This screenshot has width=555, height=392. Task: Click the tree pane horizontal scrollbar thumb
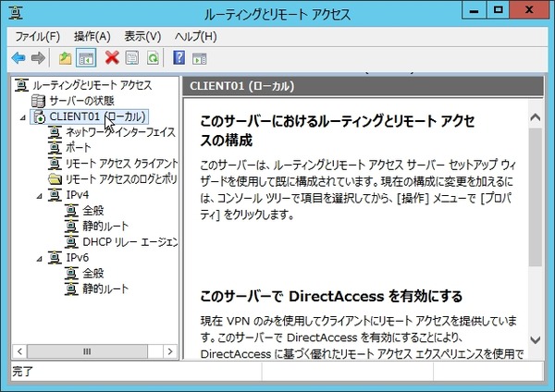[x=87, y=351]
